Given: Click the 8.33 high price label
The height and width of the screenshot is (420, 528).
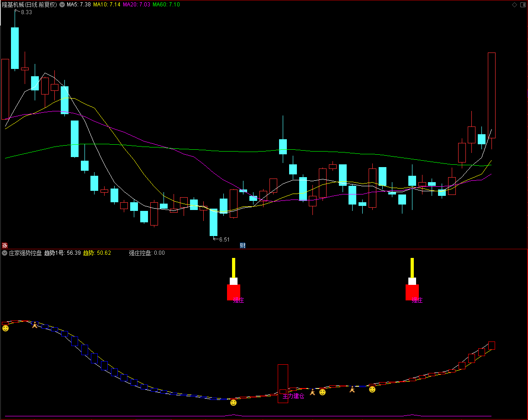Looking at the screenshot, I should [x=26, y=12].
